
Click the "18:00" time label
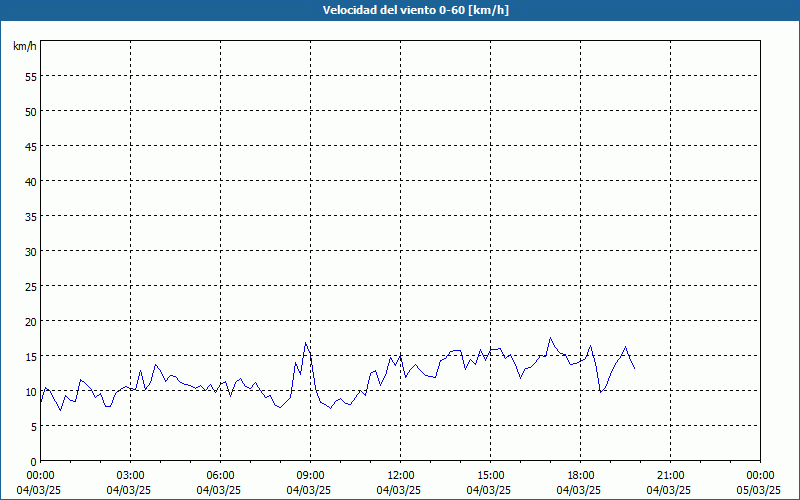[581, 476]
